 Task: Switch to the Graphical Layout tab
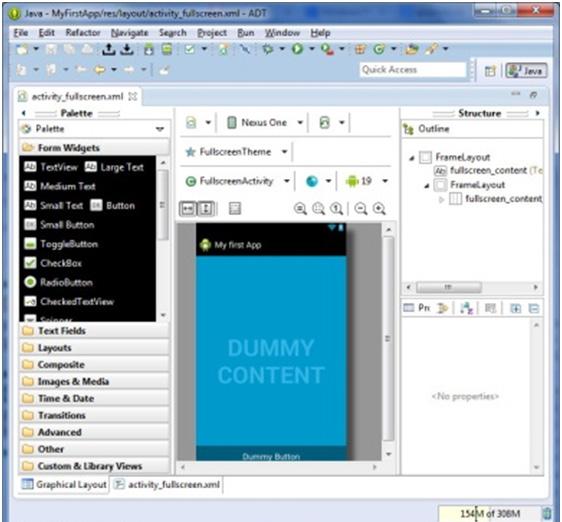(64, 484)
